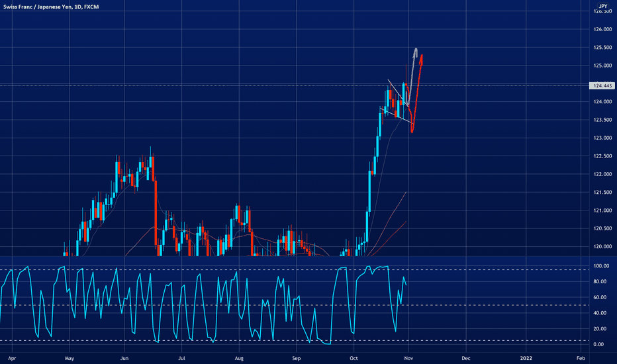Click the 125.500 price axis label
Viewport: 617px width, 364px height.
click(602, 48)
